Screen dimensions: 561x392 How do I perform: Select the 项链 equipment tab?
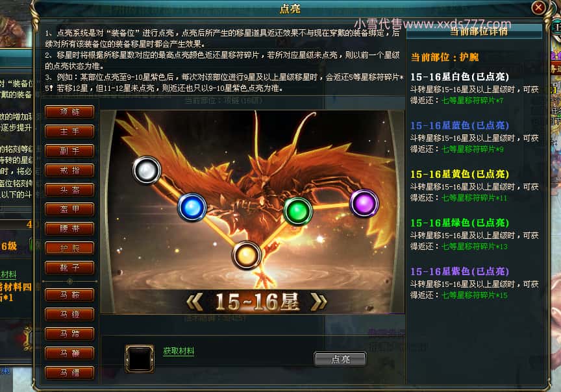pyautogui.click(x=69, y=112)
